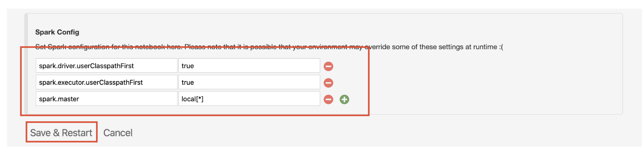Edit the driver userClasspathFirst value true

(x=249, y=65)
